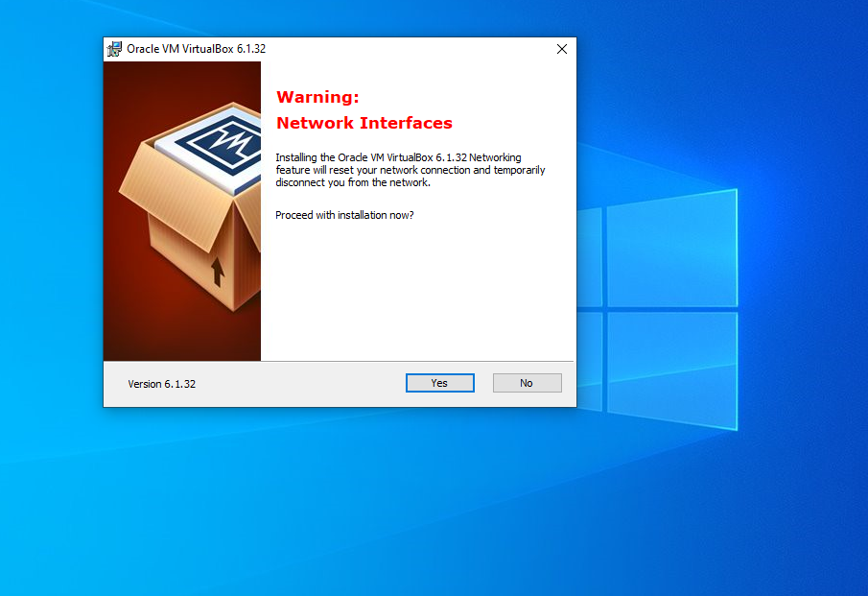Click Yes to proceed with installation
This screenshot has height=596, width=868.
point(439,383)
